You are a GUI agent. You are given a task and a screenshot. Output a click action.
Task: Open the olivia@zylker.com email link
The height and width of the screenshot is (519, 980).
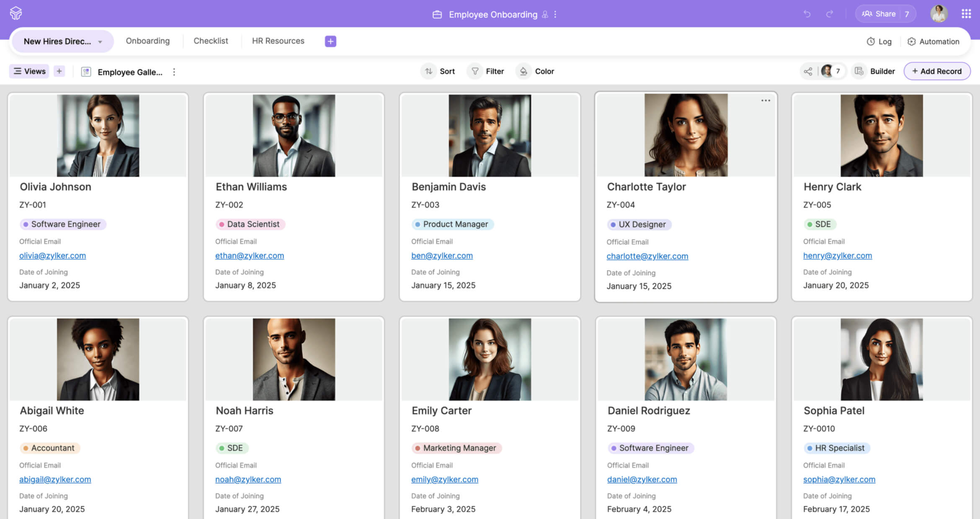tap(52, 256)
